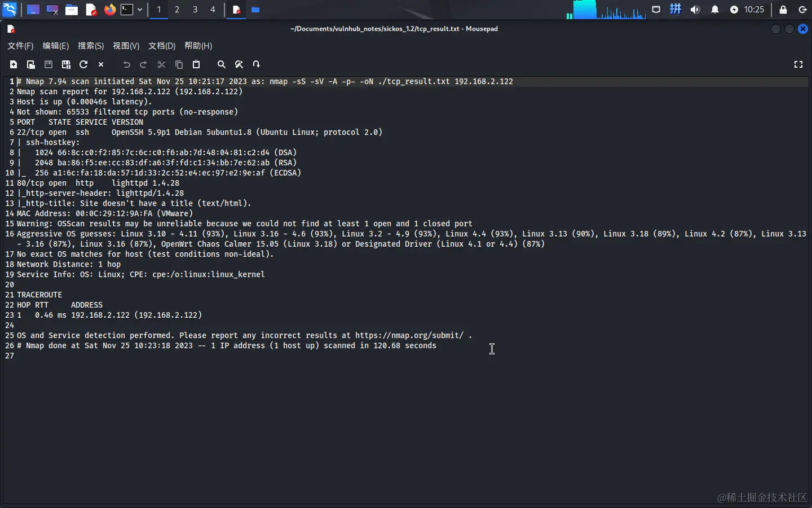This screenshot has height=508, width=812.
Task: Launch Firefox from the panel
Action: point(110,10)
